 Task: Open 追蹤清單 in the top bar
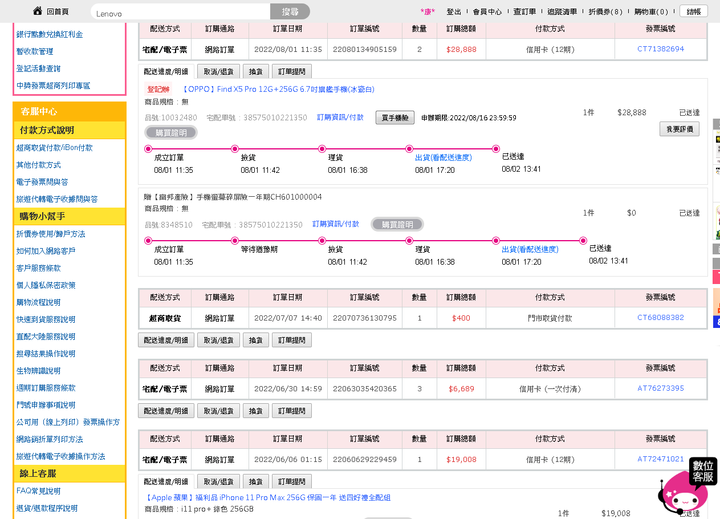coord(562,11)
